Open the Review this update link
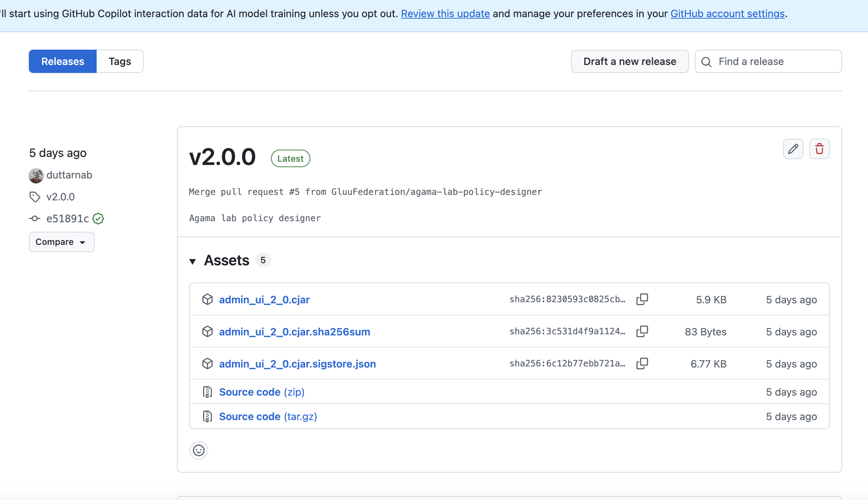This screenshot has width=868, height=500. pyautogui.click(x=445, y=14)
